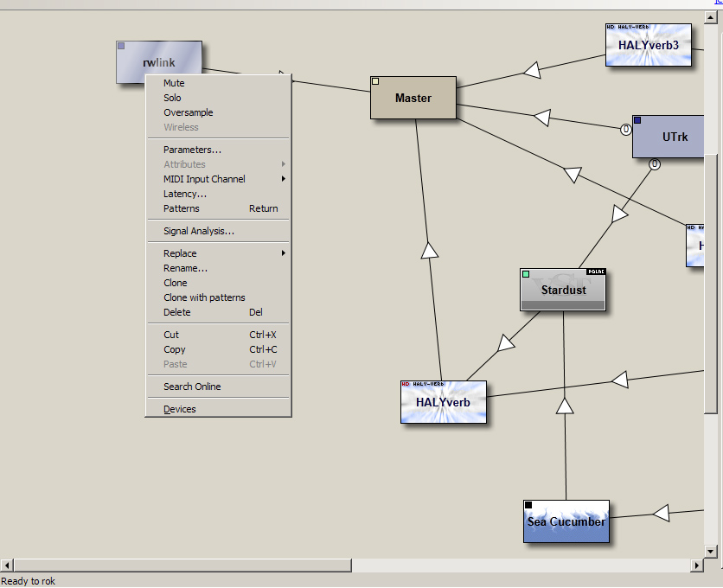Image resolution: width=723 pixels, height=588 pixels.
Task: Click the zero pan circle left of UTrk
Action: point(626,130)
